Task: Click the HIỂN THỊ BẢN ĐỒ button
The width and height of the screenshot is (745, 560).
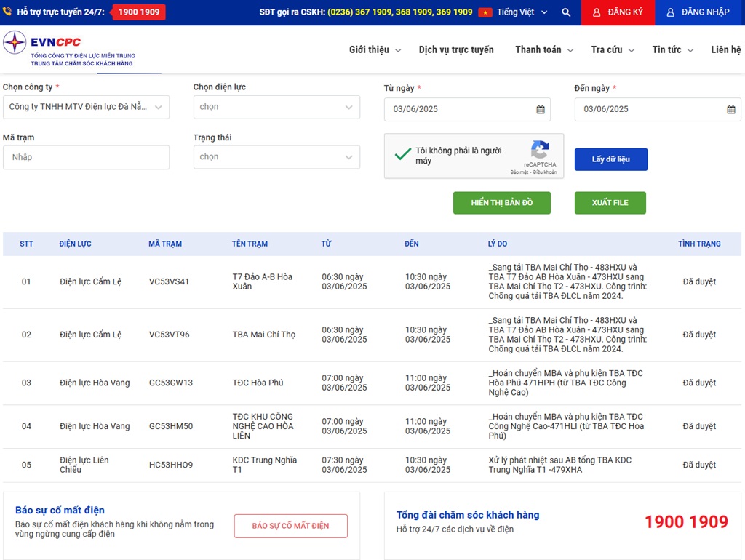Action: click(x=501, y=203)
